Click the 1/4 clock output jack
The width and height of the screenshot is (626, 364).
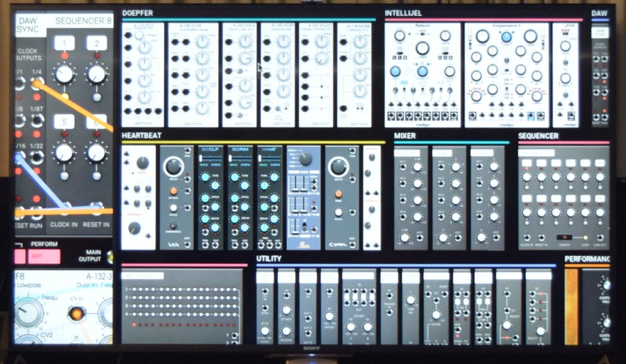pyautogui.click(x=37, y=83)
